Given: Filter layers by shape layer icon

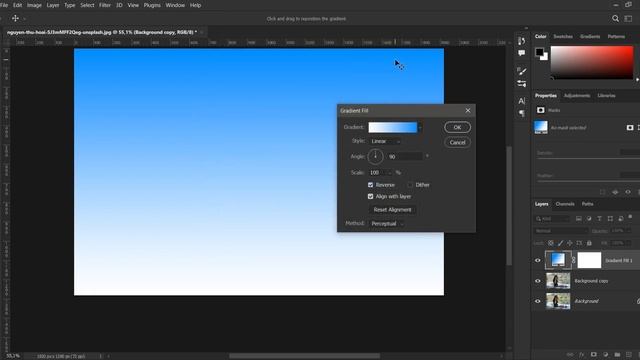Looking at the screenshot, I should point(610,219).
